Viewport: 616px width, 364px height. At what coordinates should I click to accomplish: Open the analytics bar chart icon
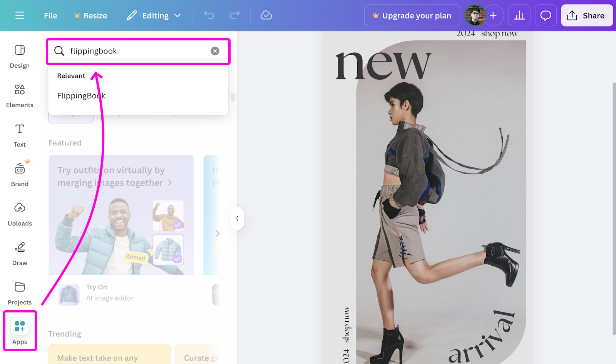click(x=519, y=15)
